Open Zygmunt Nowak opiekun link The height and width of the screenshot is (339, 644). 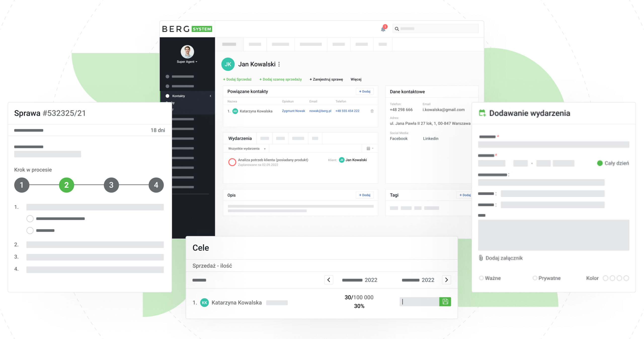[x=293, y=111]
